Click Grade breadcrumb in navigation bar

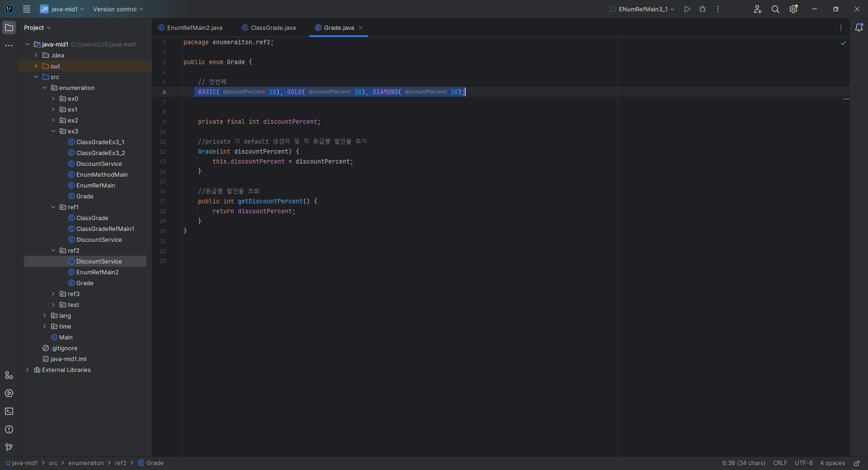[151, 463]
